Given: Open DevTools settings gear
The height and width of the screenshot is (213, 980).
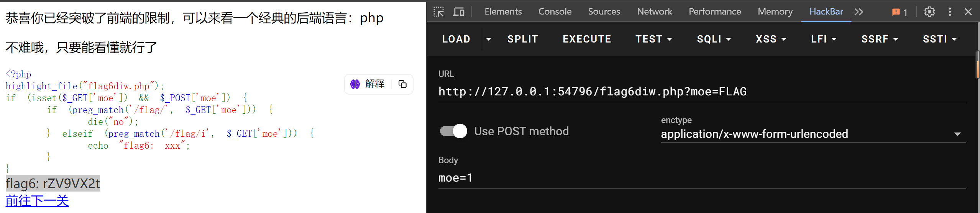Looking at the screenshot, I should [x=929, y=12].
